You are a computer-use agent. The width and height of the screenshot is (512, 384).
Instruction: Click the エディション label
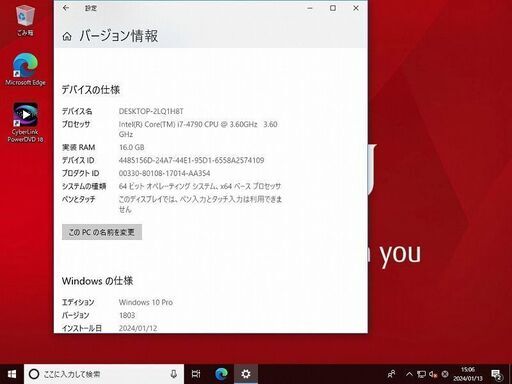point(78,302)
